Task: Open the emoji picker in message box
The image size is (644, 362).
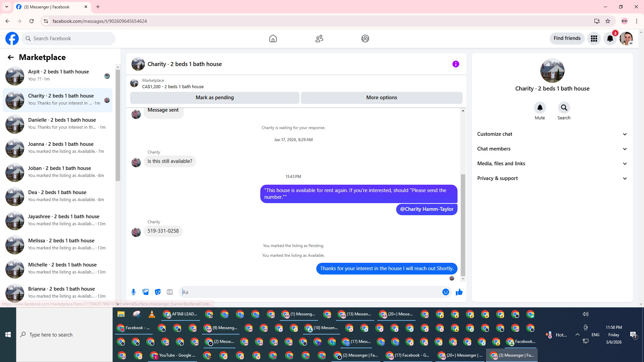Action: click(445, 292)
